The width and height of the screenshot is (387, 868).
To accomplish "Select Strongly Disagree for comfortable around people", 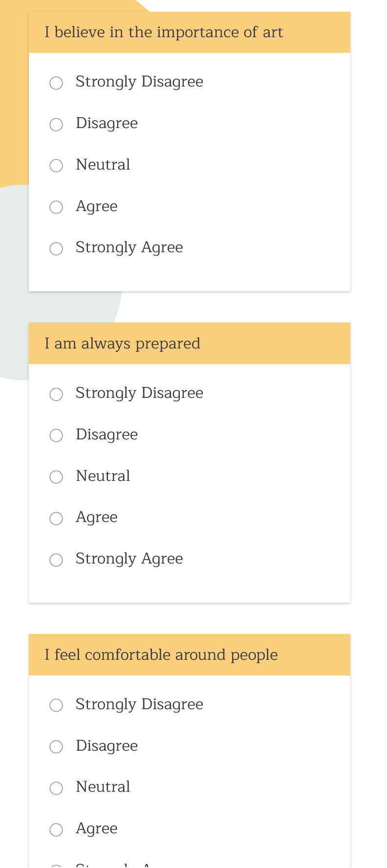I will coord(56,705).
